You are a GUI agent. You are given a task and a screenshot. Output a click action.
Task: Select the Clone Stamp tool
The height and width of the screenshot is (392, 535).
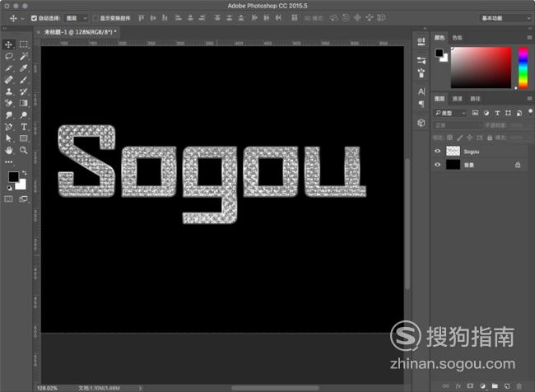point(9,91)
